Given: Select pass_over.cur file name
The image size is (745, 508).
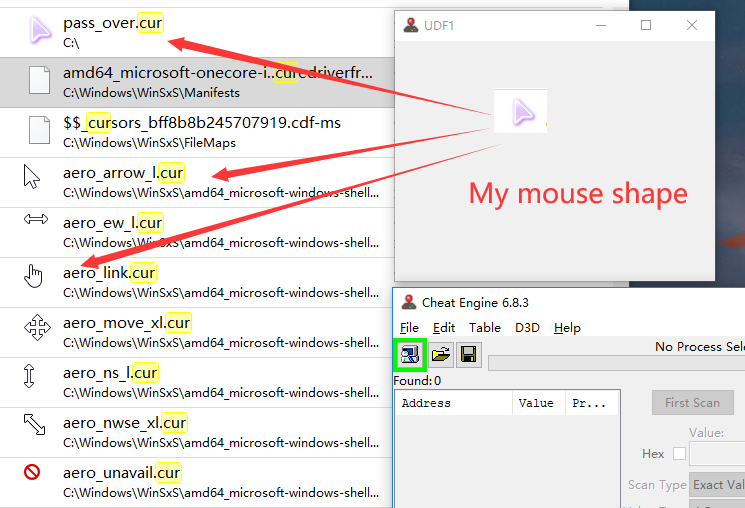Looking at the screenshot, I should point(113,23).
